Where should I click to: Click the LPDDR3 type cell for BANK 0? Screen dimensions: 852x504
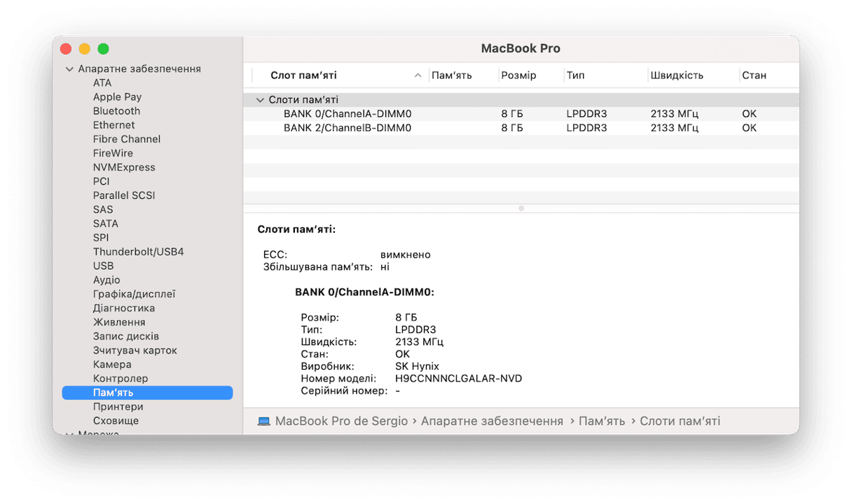(587, 114)
